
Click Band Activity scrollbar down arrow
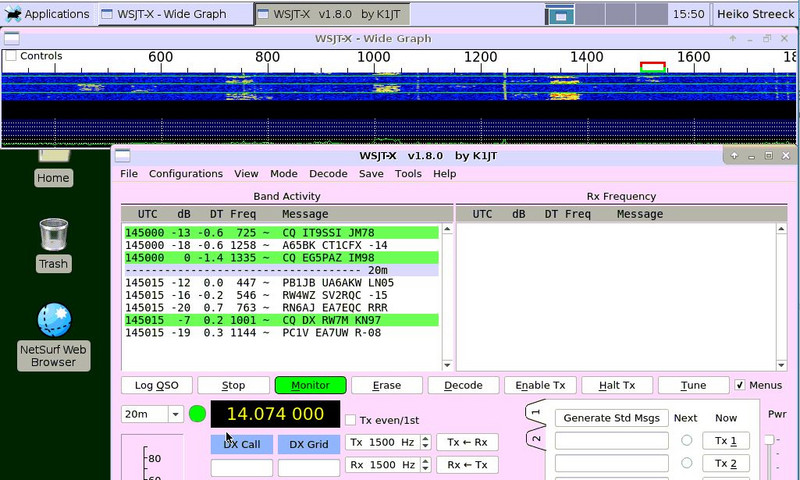[447, 365]
